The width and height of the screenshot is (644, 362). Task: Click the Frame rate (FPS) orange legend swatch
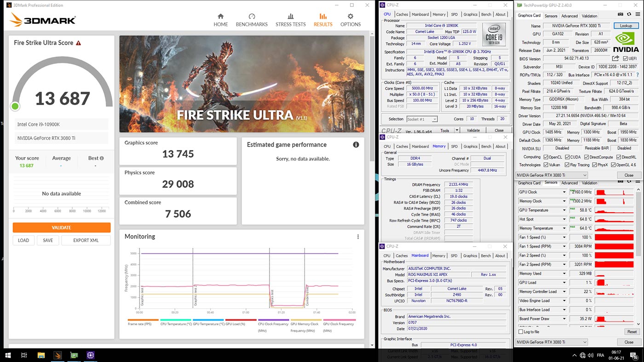pyautogui.click(x=143, y=320)
